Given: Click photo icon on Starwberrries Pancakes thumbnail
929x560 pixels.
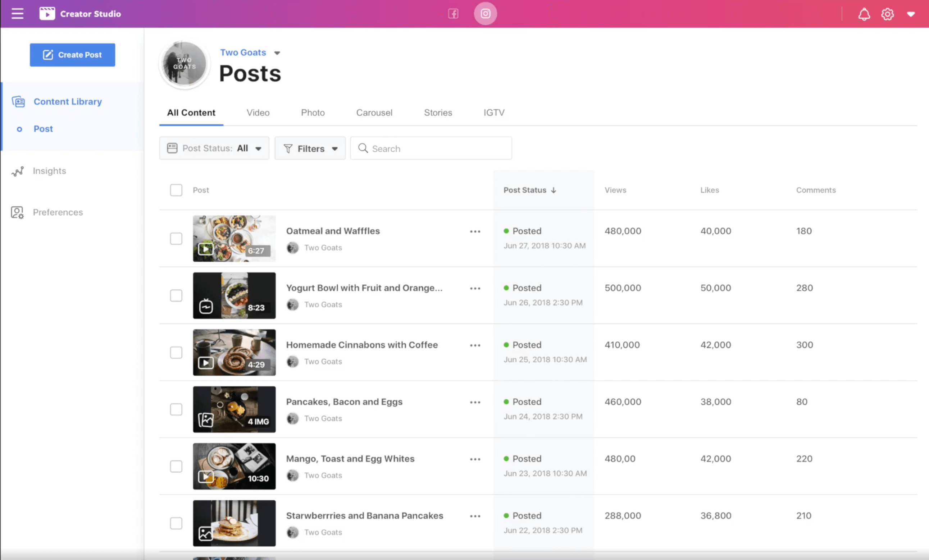Looking at the screenshot, I should point(205,534).
